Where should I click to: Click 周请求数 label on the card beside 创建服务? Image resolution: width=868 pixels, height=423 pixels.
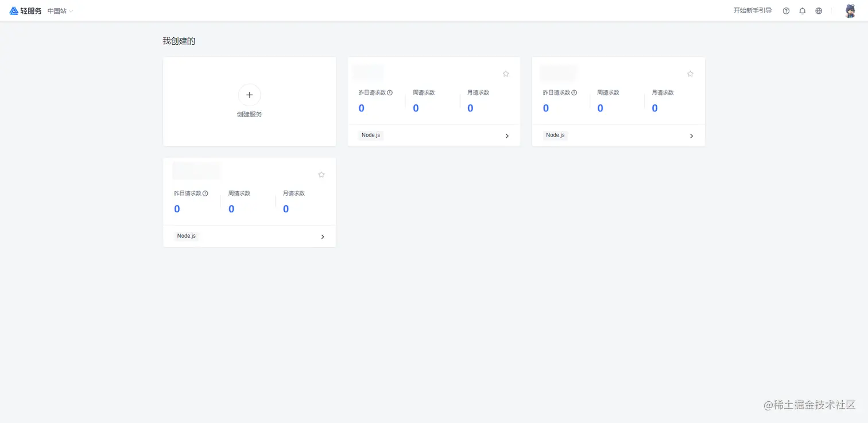tap(424, 92)
